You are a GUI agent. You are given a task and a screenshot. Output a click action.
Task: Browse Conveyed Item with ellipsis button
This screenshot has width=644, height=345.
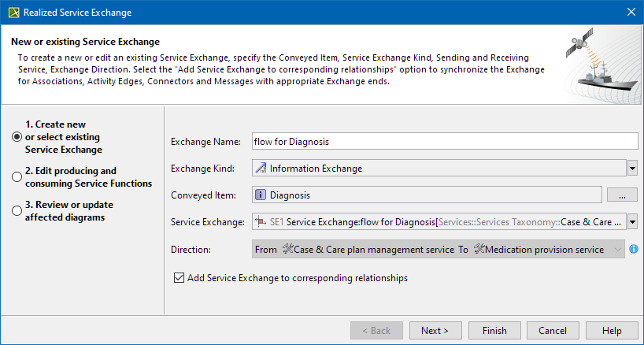[x=622, y=195]
